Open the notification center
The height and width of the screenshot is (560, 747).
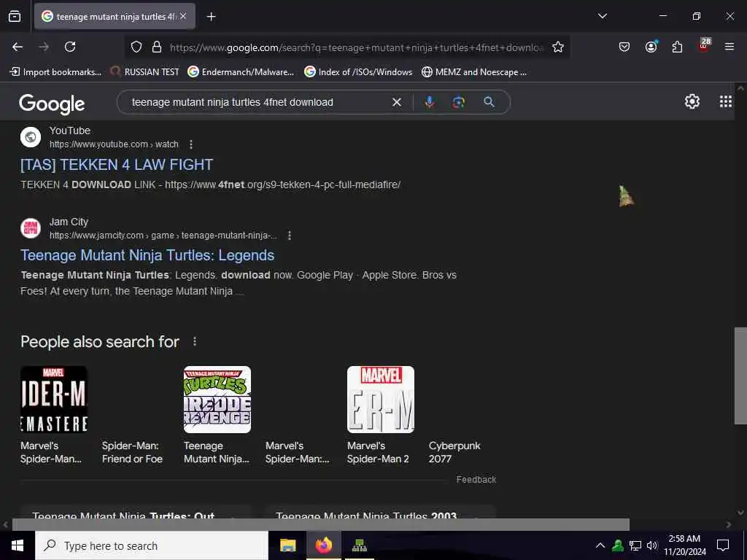[x=723, y=545]
